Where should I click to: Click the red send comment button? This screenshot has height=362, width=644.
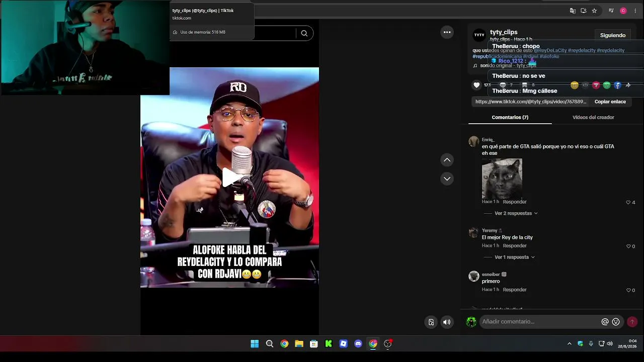pos(632,322)
